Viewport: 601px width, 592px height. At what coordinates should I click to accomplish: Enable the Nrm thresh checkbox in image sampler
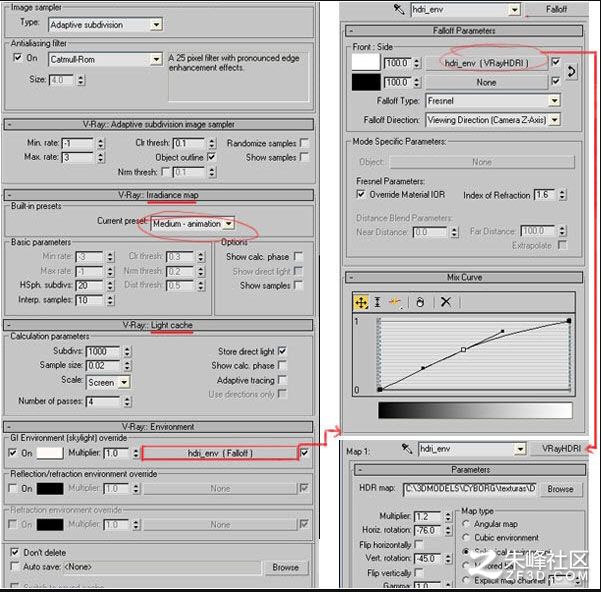click(x=166, y=172)
